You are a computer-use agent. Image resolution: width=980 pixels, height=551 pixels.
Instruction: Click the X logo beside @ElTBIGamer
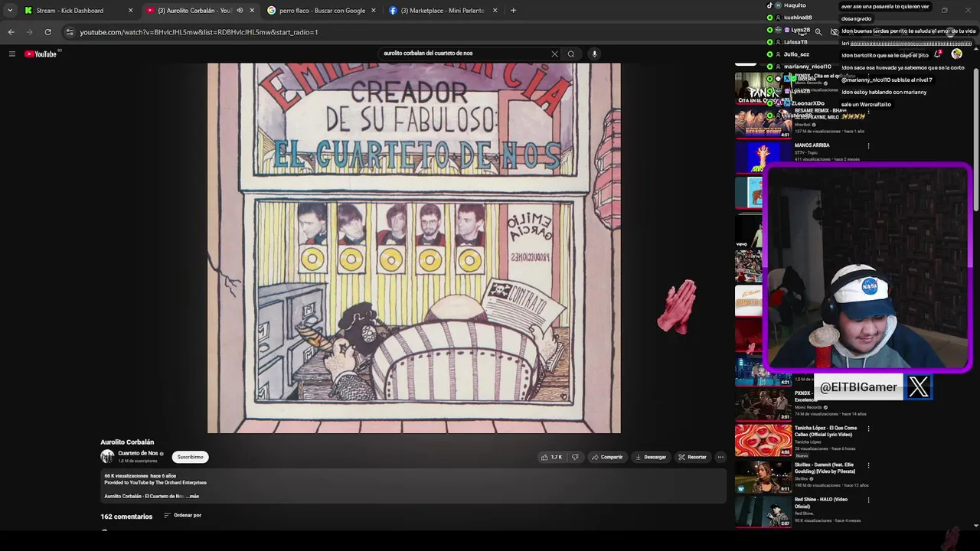[918, 387]
